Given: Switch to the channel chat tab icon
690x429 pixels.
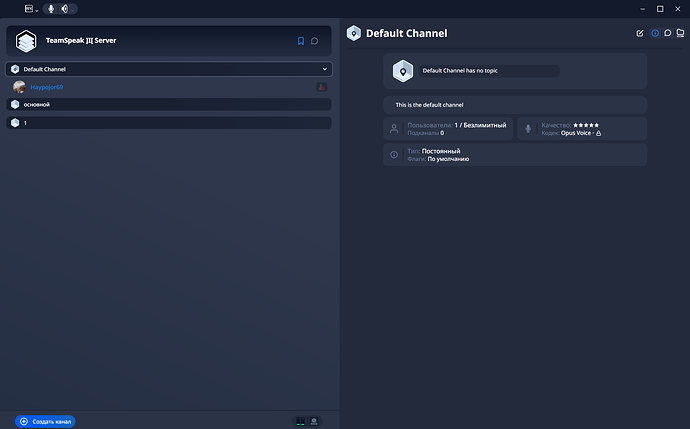Looking at the screenshot, I should coord(668,33).
